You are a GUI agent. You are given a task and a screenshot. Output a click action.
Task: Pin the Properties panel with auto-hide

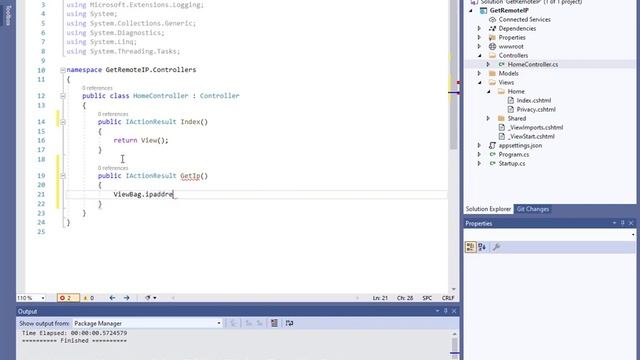click(622, 223)
